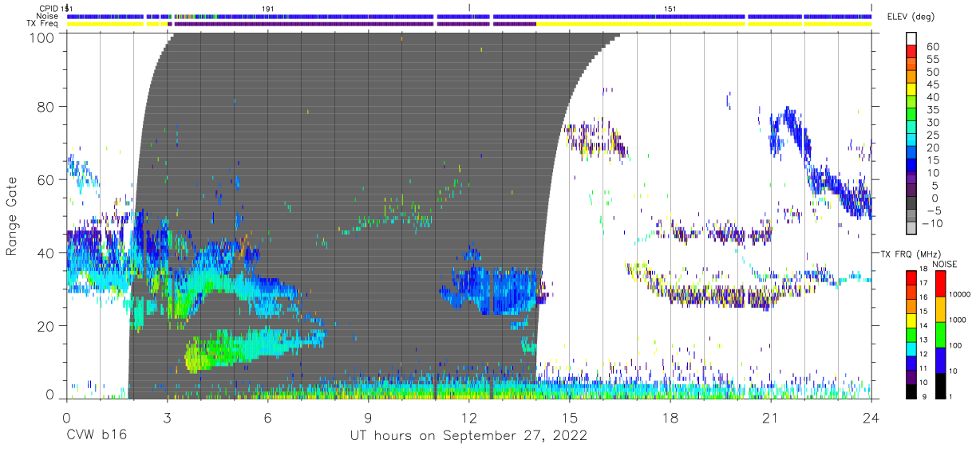Select the 10000 tick on the NOISE scale

point(961,295)
